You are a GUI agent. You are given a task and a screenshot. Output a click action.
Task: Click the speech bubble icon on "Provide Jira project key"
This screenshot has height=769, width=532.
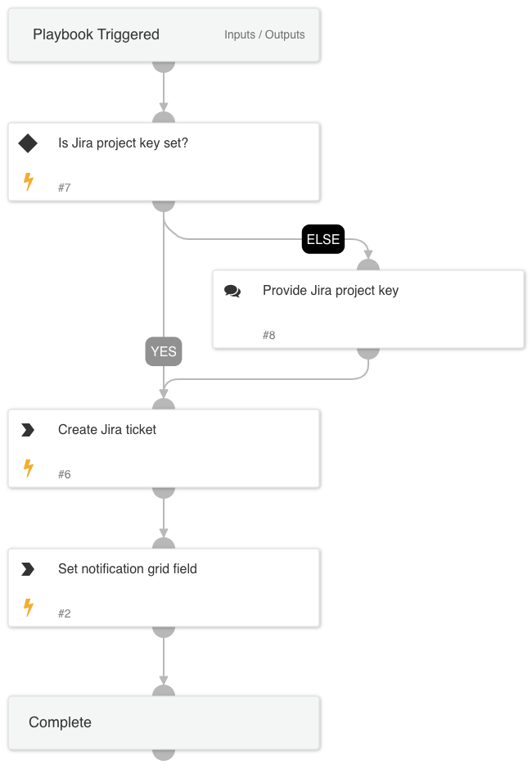(233, 290)
